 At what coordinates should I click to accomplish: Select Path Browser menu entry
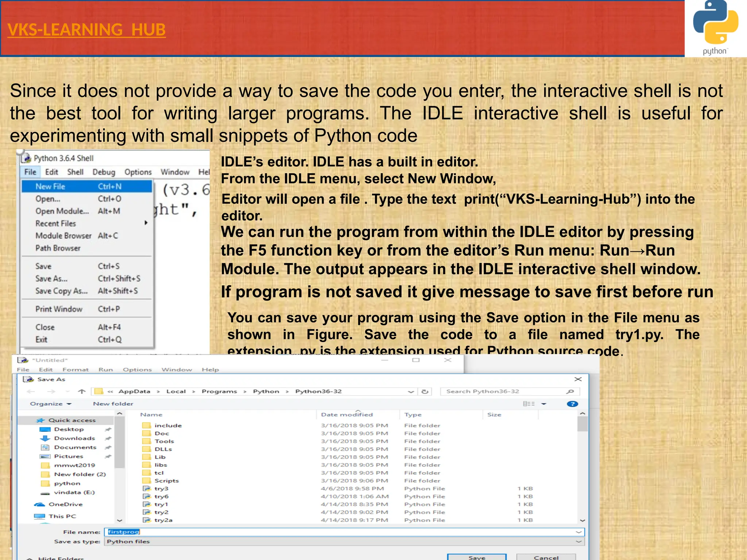point(87,248)
